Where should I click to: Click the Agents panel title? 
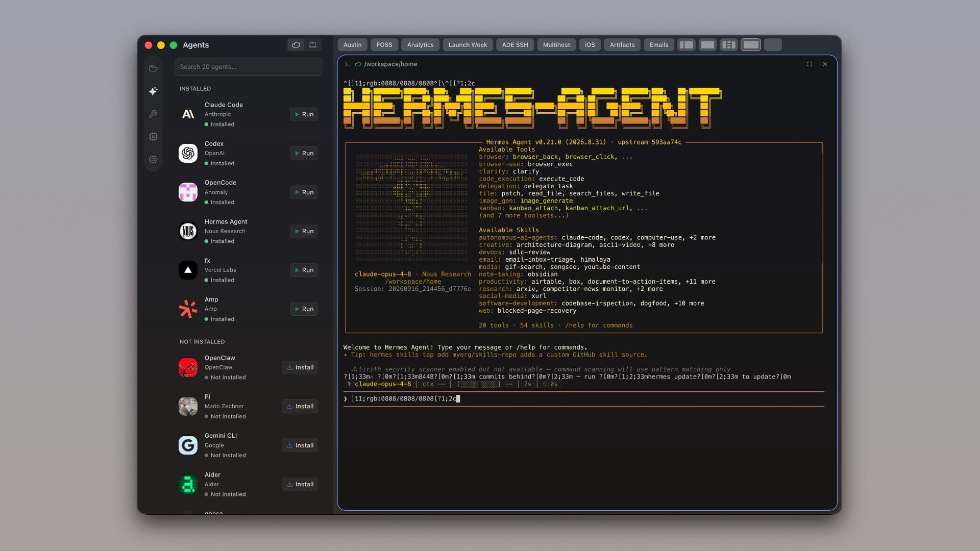tap(196, 45)
